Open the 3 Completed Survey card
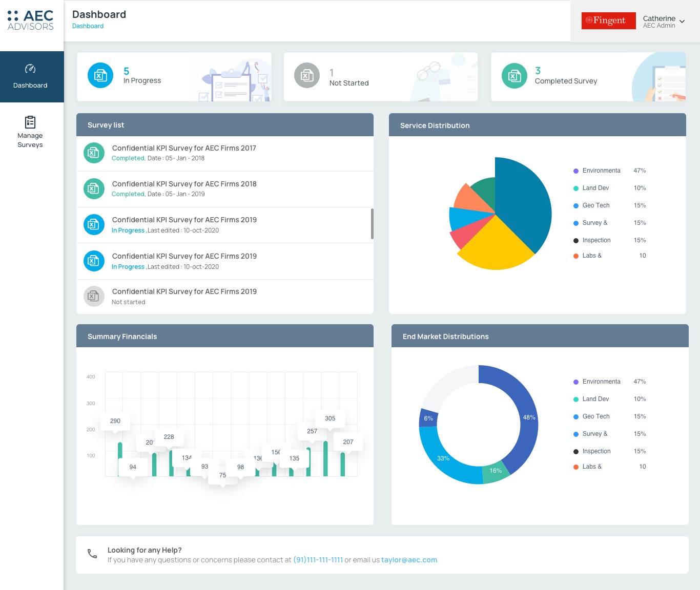This screenshot has width=700, height=590. pyautogui.click(x=588, y=77)
